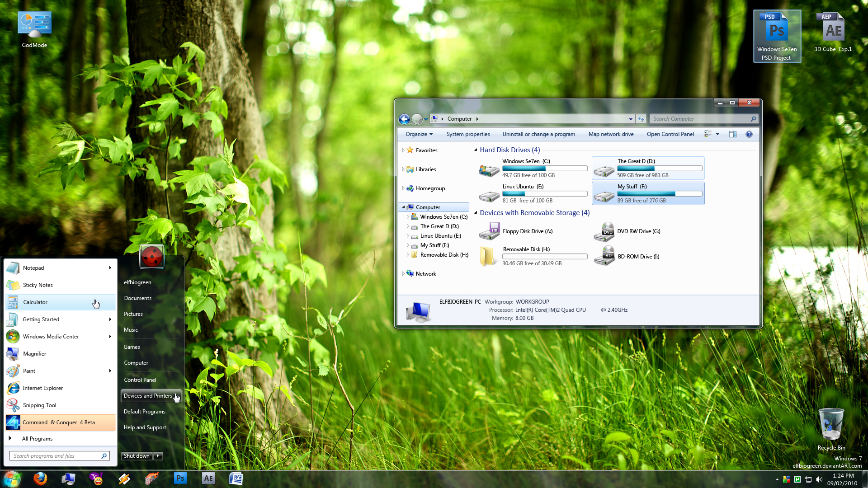
Task: Expand Homegroup in navigation pane
Action: [x=403, y=188]
